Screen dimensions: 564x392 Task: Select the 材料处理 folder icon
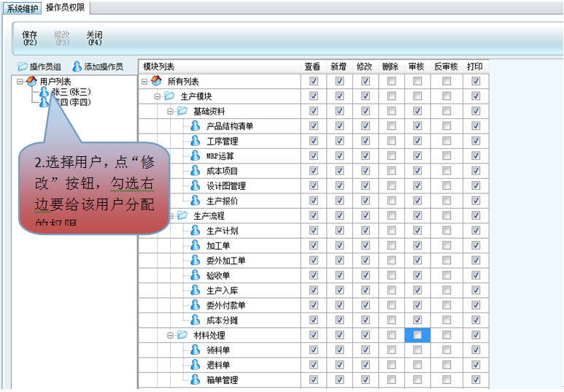[x=182, y=335]
